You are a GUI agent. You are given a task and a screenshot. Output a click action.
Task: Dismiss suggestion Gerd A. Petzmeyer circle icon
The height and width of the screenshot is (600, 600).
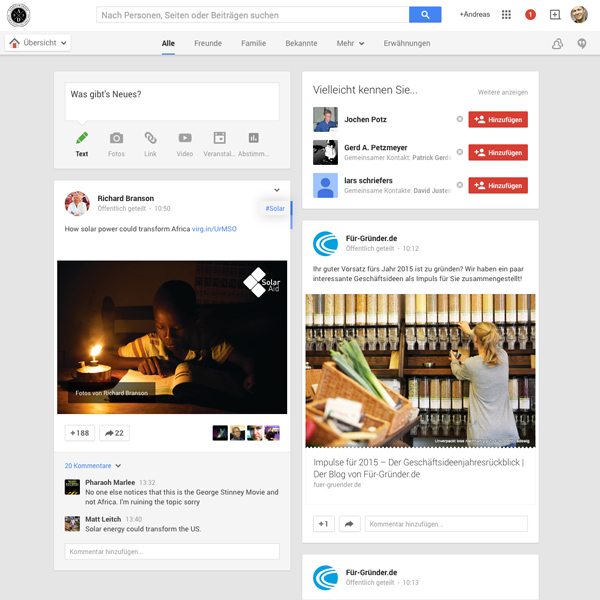tap(460, 152)
